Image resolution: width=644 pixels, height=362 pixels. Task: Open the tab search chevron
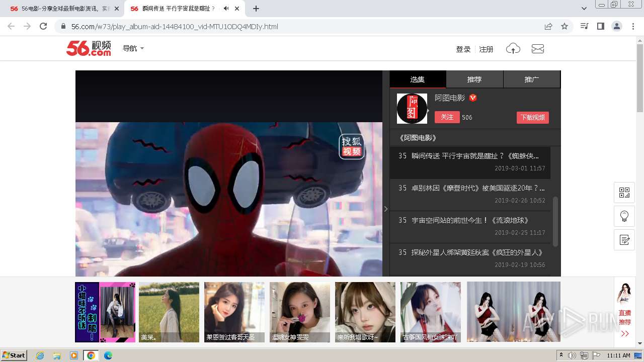click(584, 9)
